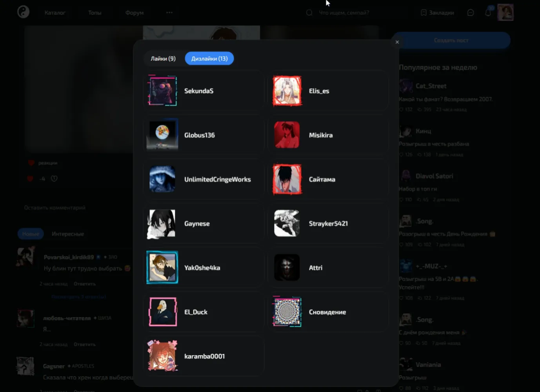
Task: Open UnlimitedCringeWorks profile entry
Action: (x=204, y=179)
